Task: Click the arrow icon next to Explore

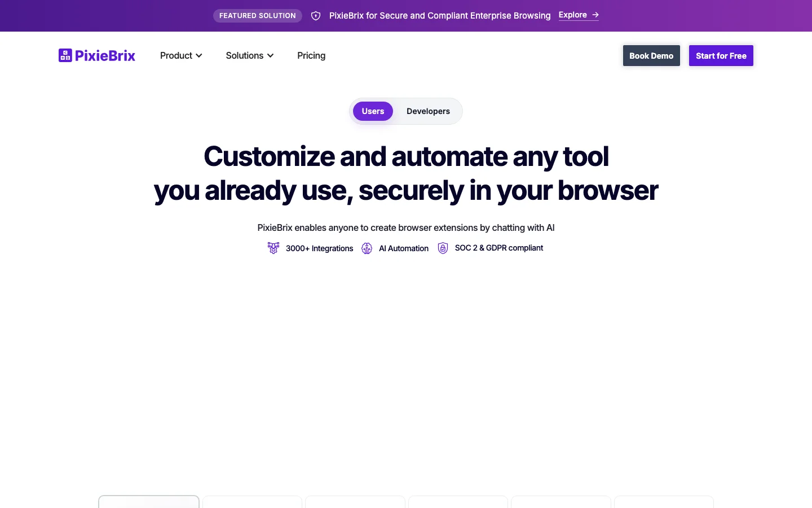Action: pyautogui.click(x=595, y=15)
